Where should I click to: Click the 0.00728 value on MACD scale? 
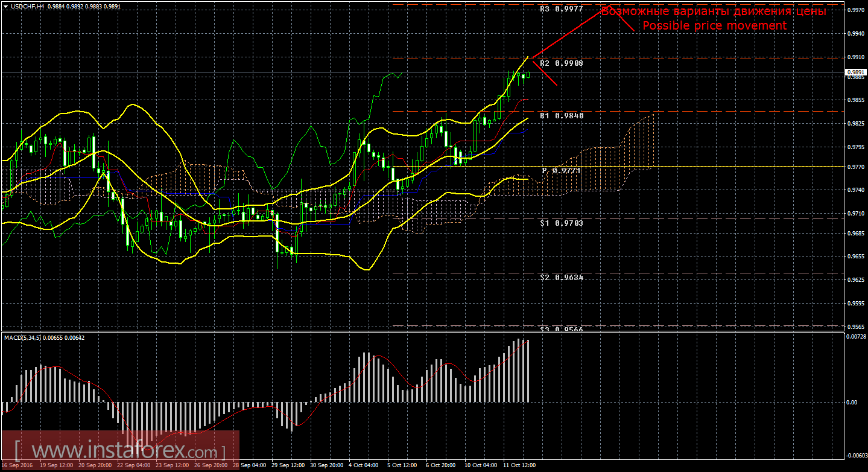point(856,336)
